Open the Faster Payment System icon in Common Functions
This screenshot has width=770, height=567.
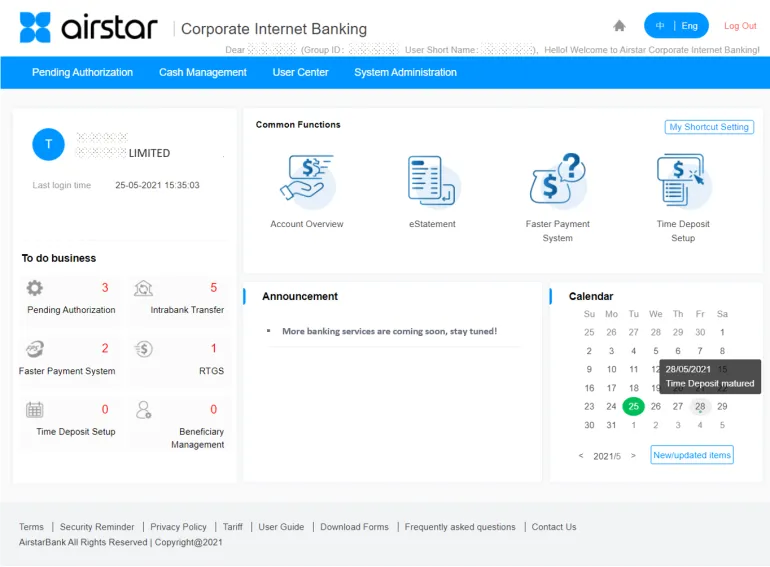click(558, 180)
